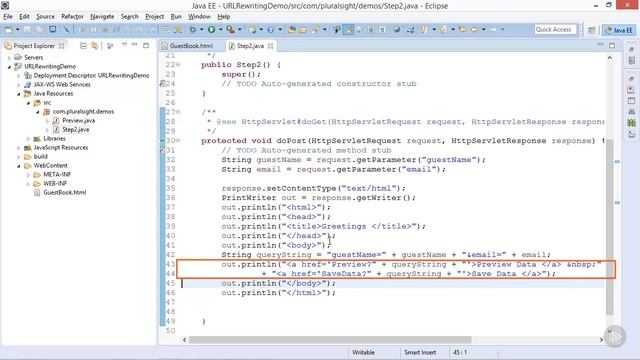
Task: Select the build folder
Action: click(x=40, y=156)
